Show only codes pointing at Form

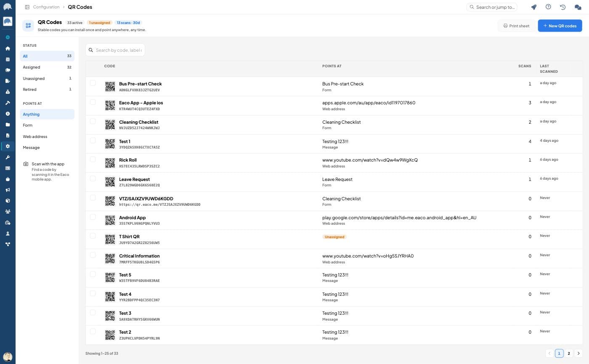coord(47,125)
